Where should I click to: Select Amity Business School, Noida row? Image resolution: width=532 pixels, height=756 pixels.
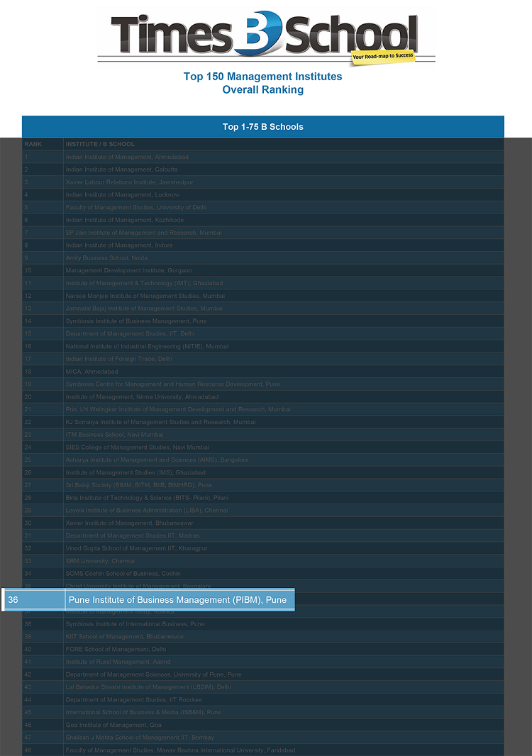click(263, 258)
